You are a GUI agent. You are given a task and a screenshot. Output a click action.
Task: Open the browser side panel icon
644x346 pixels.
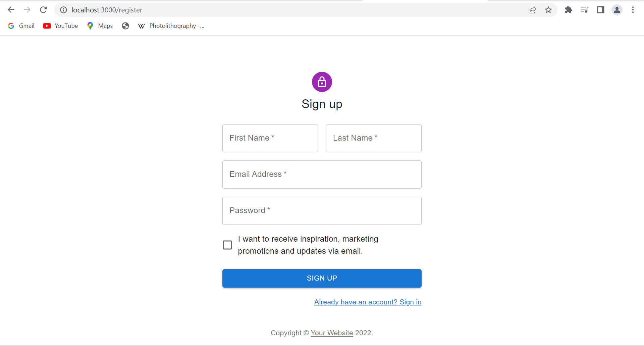tap(600, 10)
